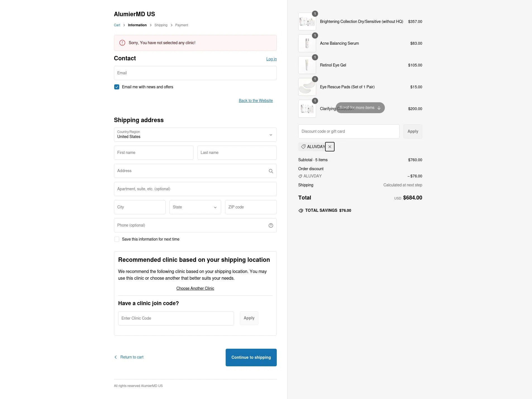The height and width of the screenshot is (399, 532).
Task: Select the Payment breadcrumb step
Action: click(182, 25)
